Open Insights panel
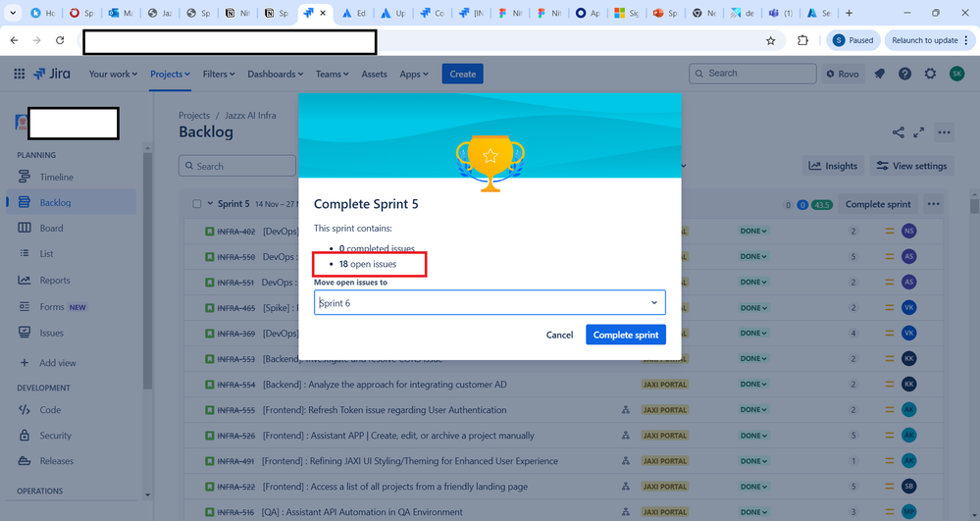This screenshot has height=521, width=980. (833, 166)
